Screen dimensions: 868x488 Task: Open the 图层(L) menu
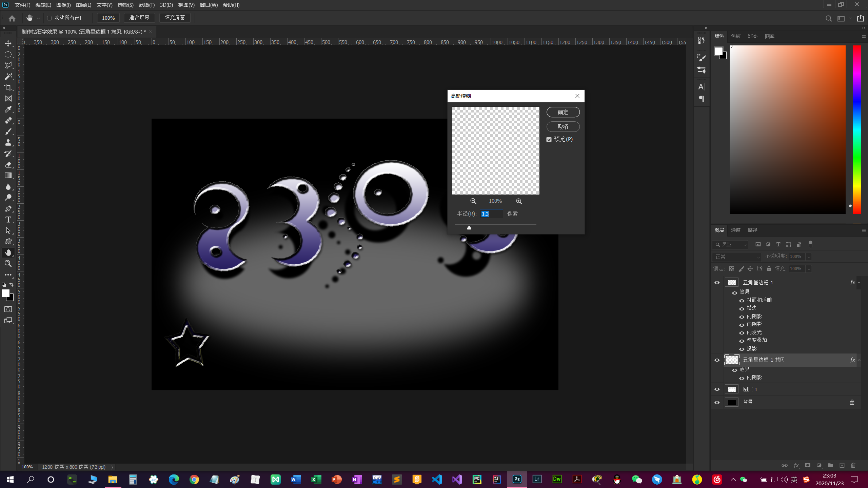coord(83,5)
